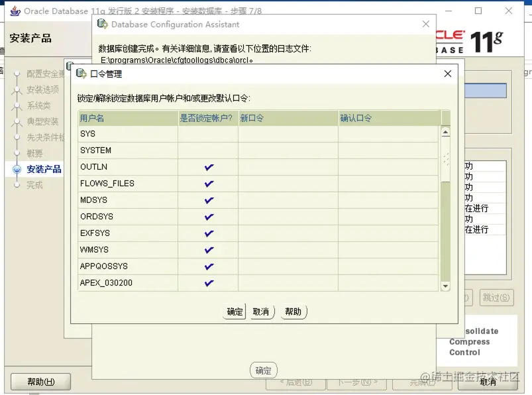
Task: Click the installer progress bar
Action: [x=486, y=91]
